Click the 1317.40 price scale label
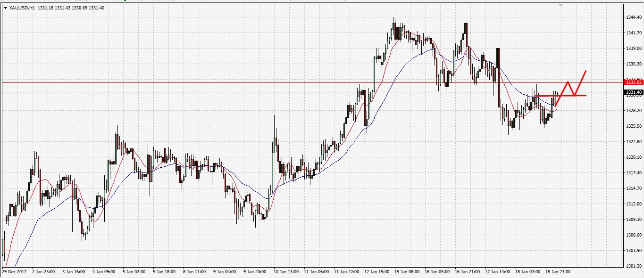This screenshot has height=278, width=644. (633, 173)
